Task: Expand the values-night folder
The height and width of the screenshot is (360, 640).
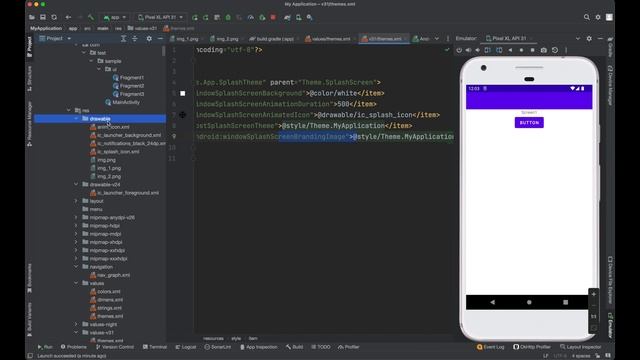Action: tap(76, 324)
